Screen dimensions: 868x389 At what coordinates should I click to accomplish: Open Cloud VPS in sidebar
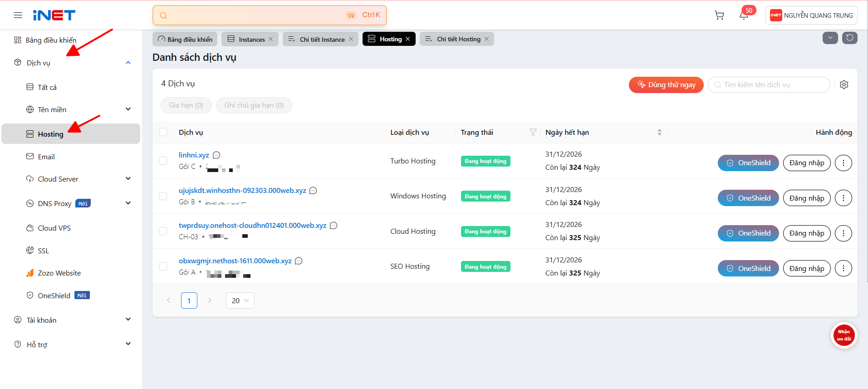(54, 228)
